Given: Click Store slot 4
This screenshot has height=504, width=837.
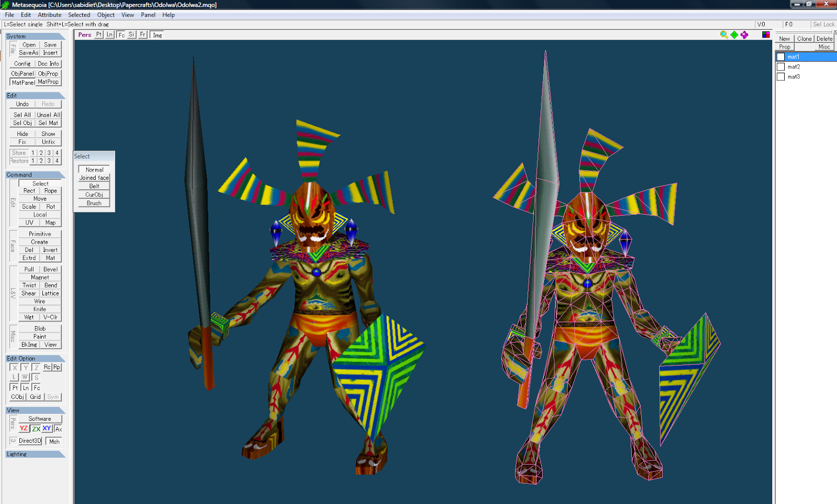Looking at the screenshot, I should coord(57,153).
